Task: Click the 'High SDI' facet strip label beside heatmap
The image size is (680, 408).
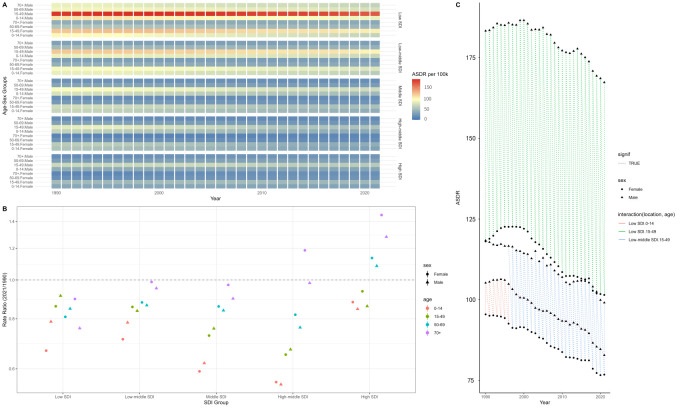Action: pyautogui.click(x=400, y=171)
